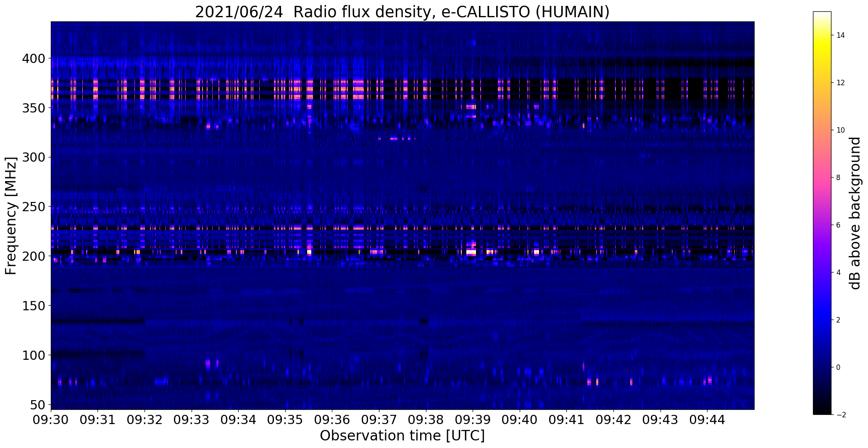This screenshot has width=868, height=448.
Task: Click the 09:32 time tick label
Action: pos(145,420)
